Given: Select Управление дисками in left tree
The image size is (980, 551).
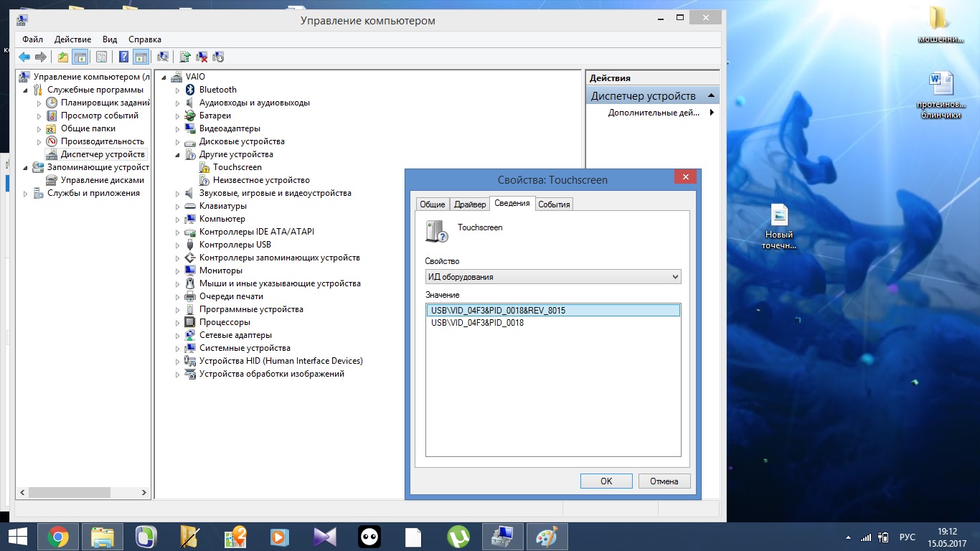Looking at the screenshot, I should pyautogui.click(x=103, y=180).
